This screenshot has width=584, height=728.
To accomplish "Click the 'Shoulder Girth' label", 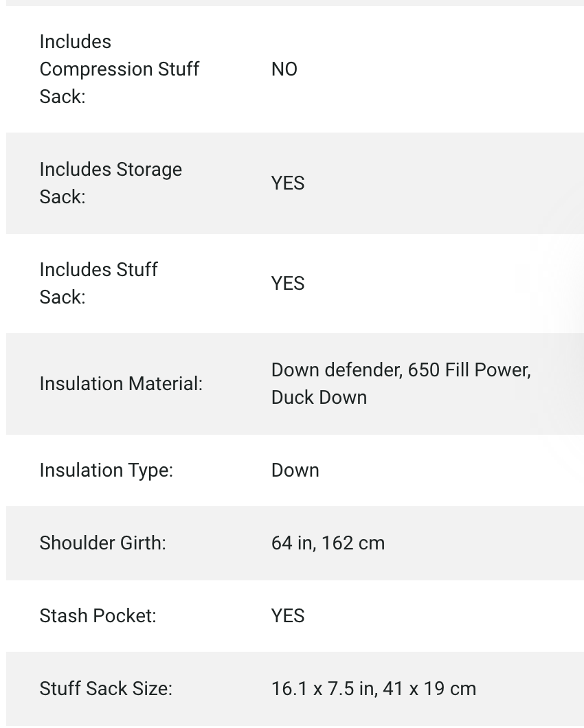I will pyautogui.click(x=102, y=543).
